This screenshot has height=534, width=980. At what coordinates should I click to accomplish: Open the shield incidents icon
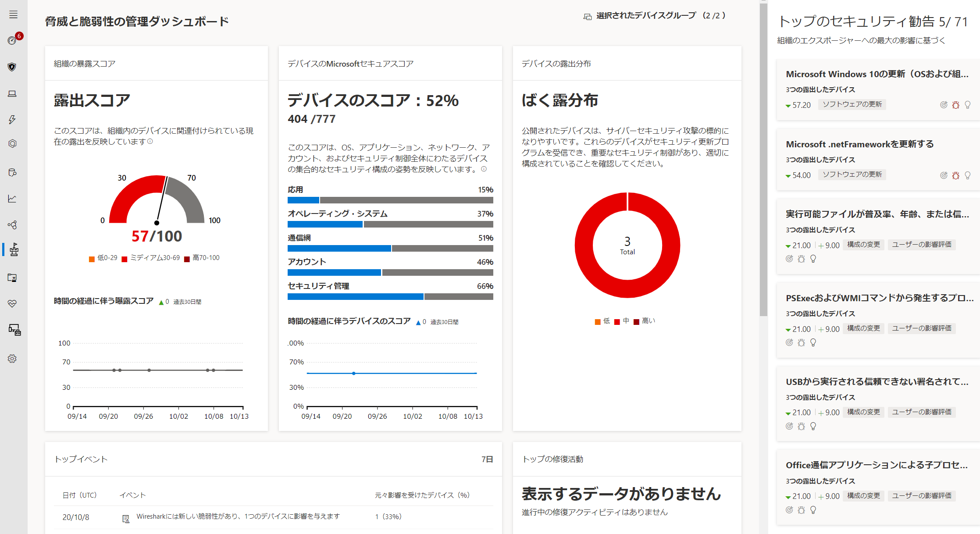click(x=12, y=67)
